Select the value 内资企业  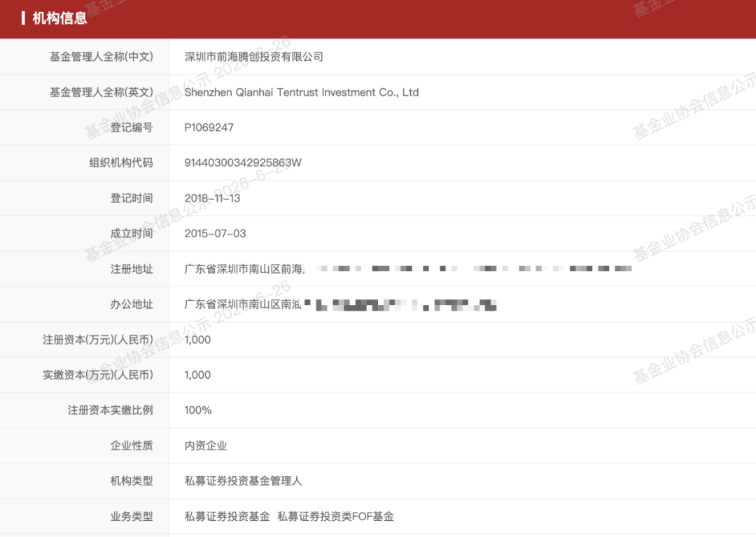click(x=205, y=445)
